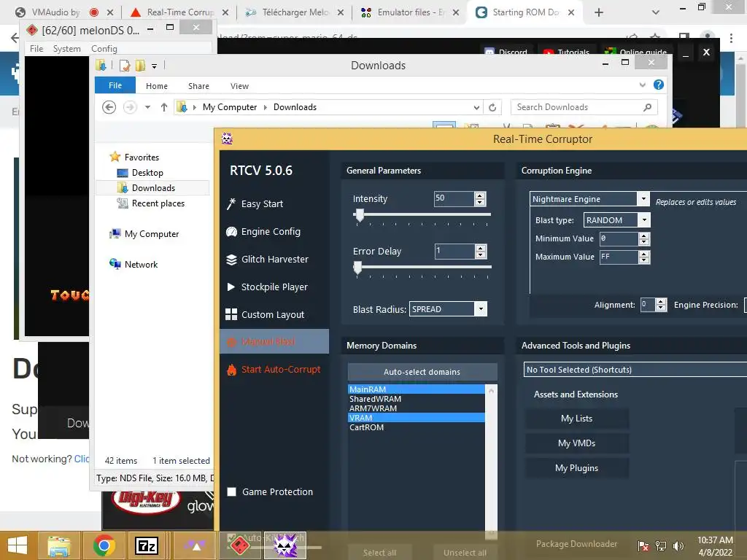
Task: Open Chrome tab search chevron
Action: coord(656,12)
